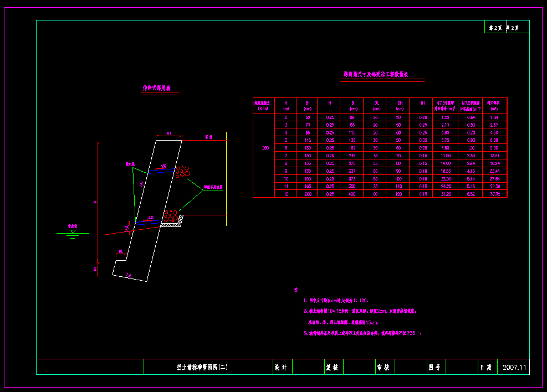This screenshot has height=392, width=547.
Task: Select the H dimension label on red line
Action: click(x=95, y=202)
